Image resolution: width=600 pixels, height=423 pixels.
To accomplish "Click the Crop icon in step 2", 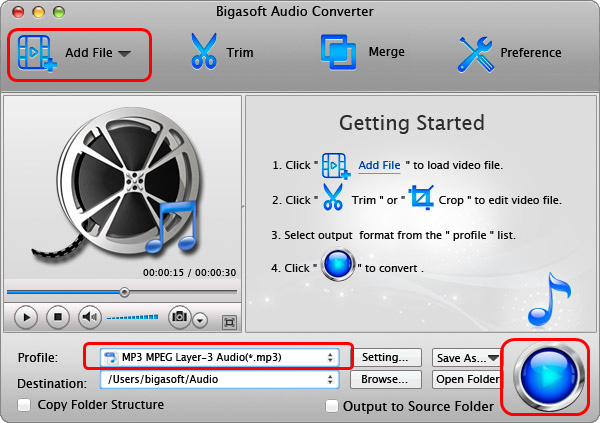I will (421, 197).
